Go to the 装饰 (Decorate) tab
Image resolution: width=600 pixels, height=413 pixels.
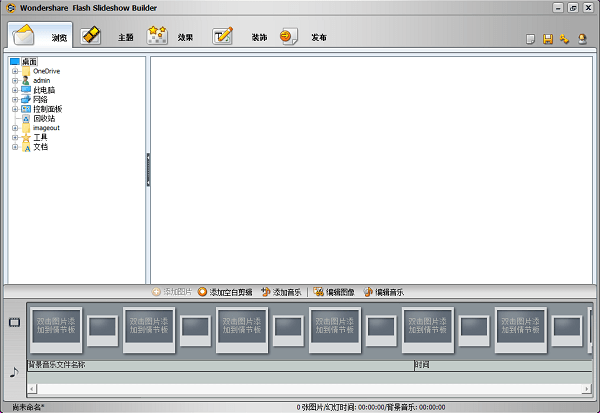click(240, 37)
